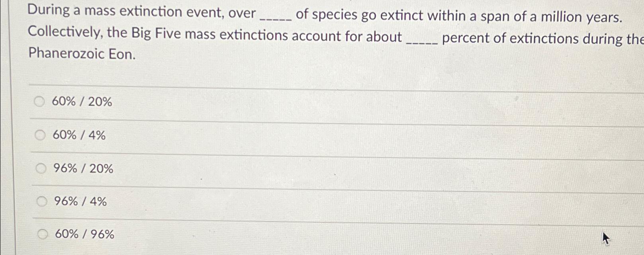Click the divider line above 60% / 20%
This screenshot has height=255, width=644.
point(279,84)
